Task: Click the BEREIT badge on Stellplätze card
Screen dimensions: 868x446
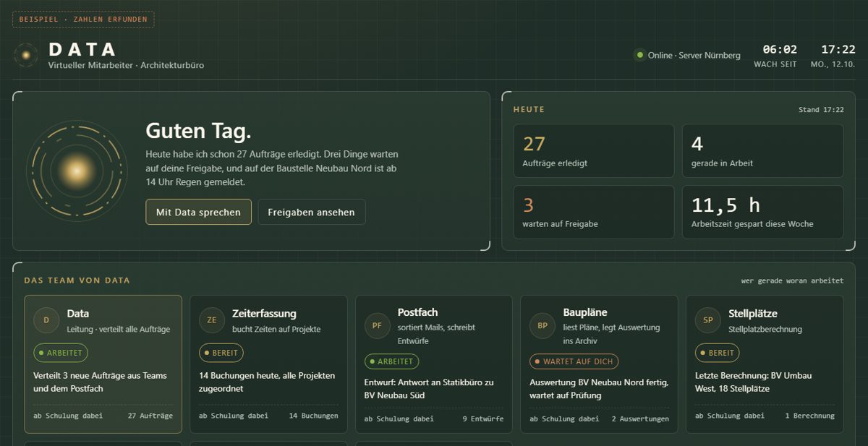Action: tap(718, 353)
